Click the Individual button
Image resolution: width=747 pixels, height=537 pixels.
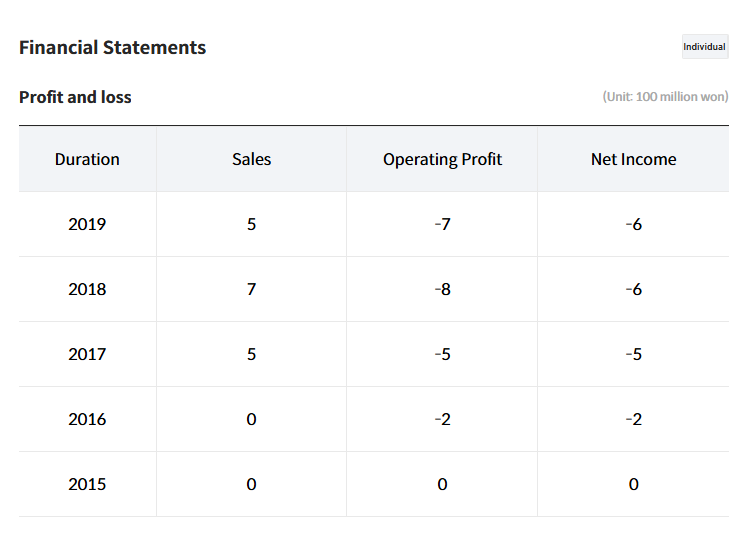(x=704, y=47)
